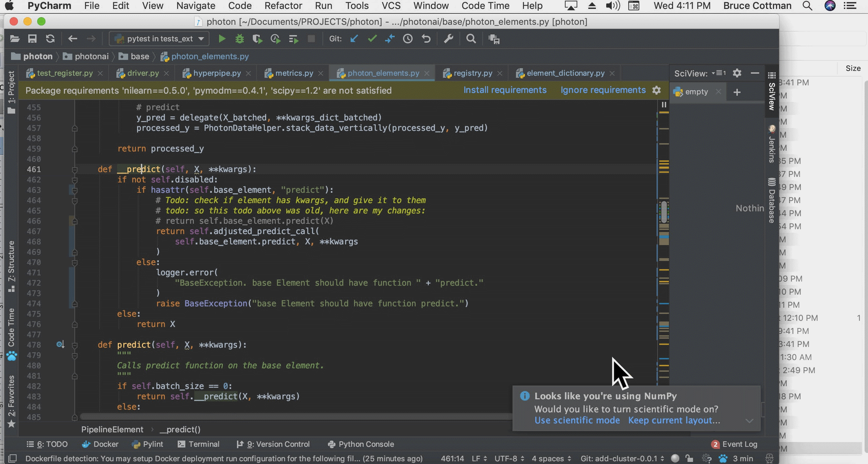The height and width of the screenshot is (464, 868).
Task: Click the Profile run icon
Action: tap(276, 39)
